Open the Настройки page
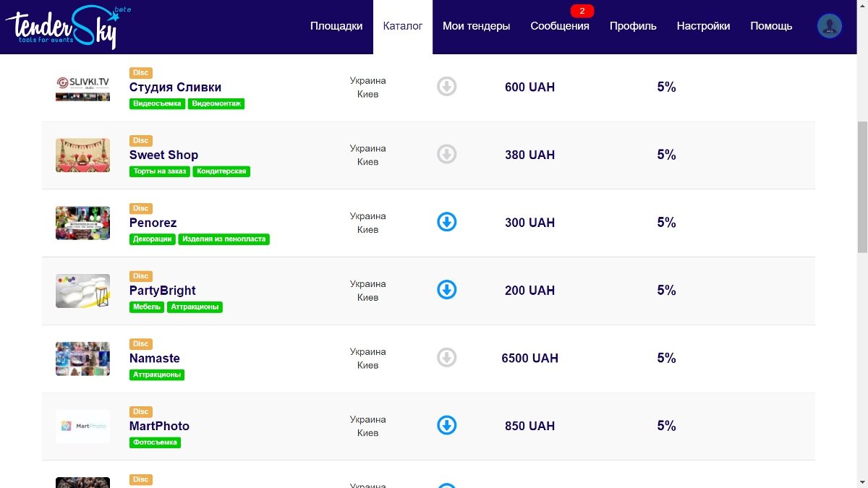The image size is (868, 488). [x=703, y=26]
